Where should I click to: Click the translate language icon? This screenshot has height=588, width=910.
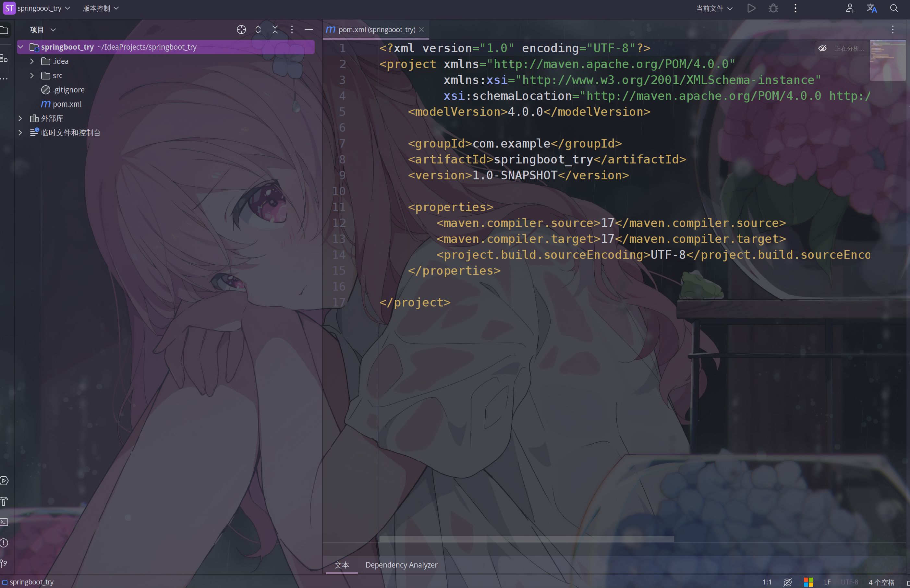pyautogui.click(x=872, y=8)
